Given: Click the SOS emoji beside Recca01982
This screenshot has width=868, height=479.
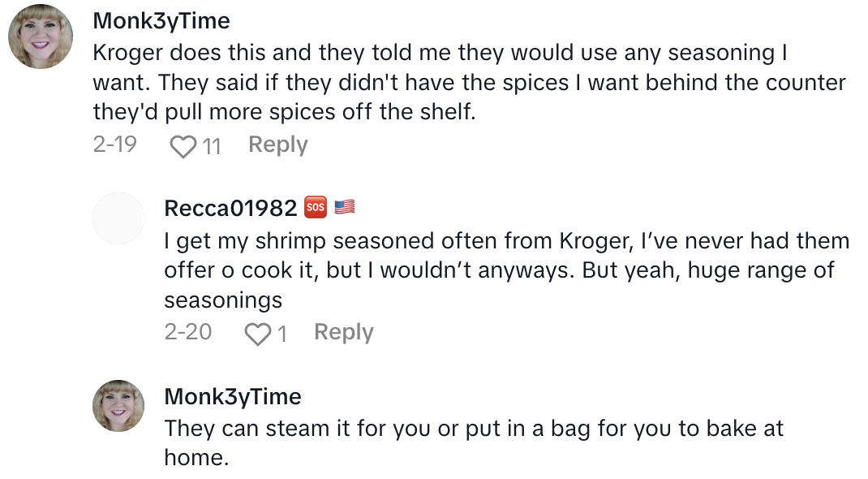Looking at the screenshot, I should coord(315,208).
